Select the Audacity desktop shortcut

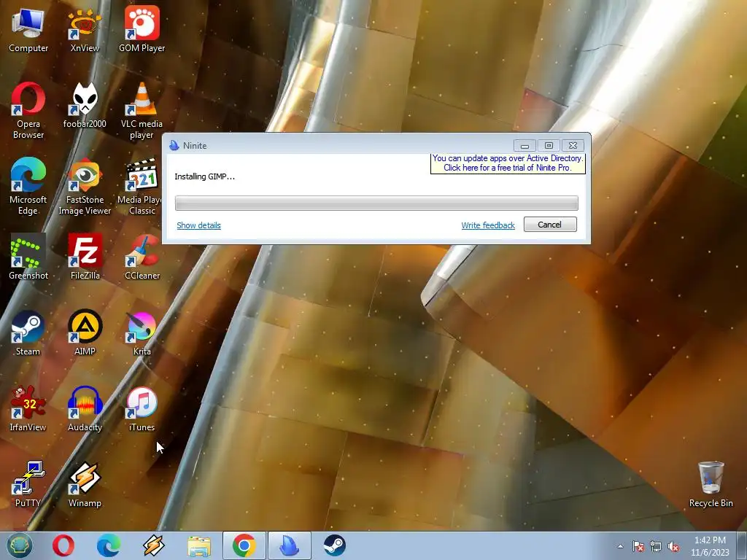click(85, 408)
